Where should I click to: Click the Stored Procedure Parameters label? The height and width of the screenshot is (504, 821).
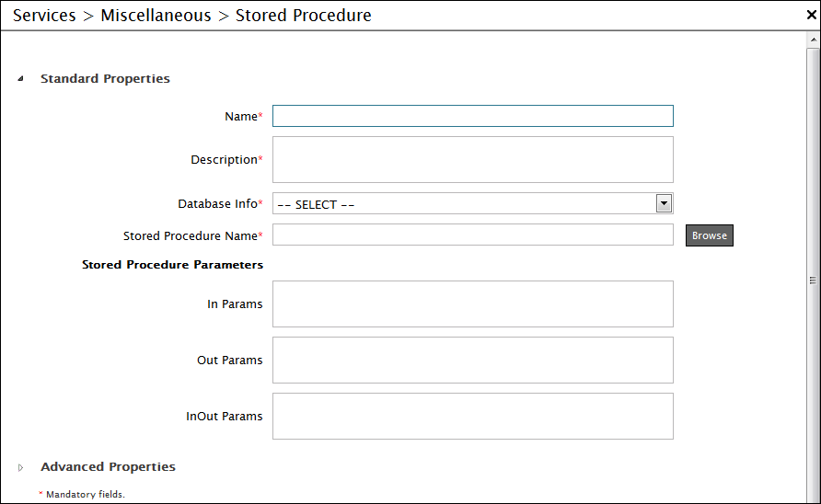pos(173,265)
